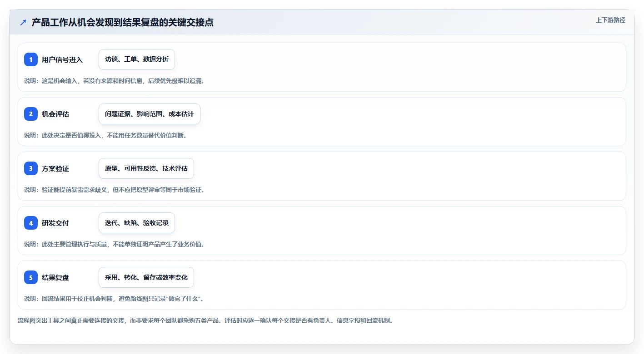Click the 上下游路径 label in the header

tap(610, 20)
